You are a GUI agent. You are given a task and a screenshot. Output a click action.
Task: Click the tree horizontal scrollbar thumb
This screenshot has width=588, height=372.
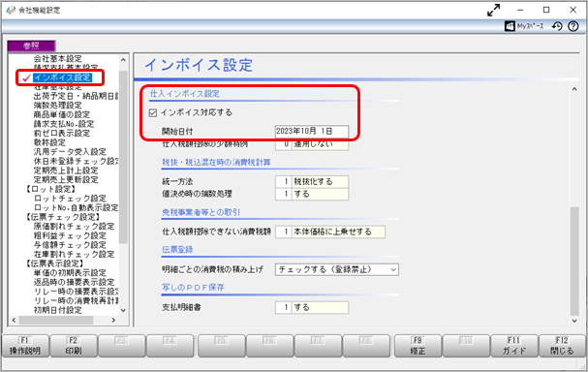coord(56,321)
